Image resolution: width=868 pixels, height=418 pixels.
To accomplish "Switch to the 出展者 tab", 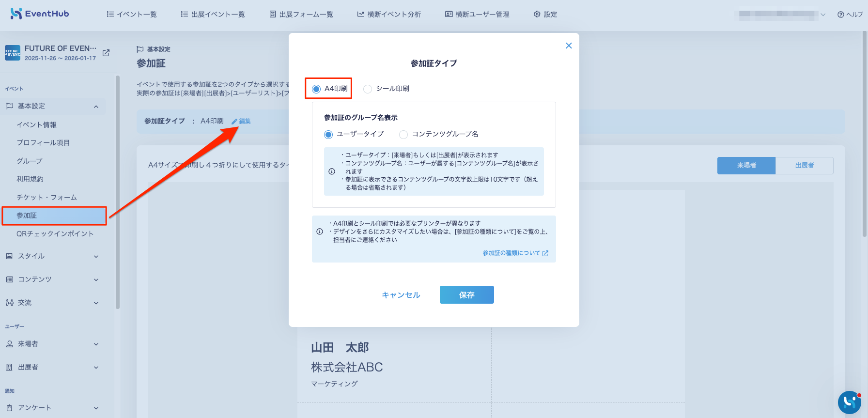I will pos(805,165).
